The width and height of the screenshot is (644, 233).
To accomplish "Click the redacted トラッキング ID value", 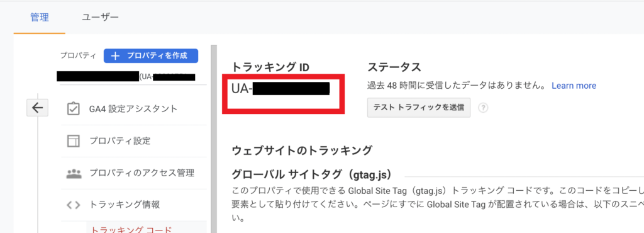I will [x=280, y=89].
